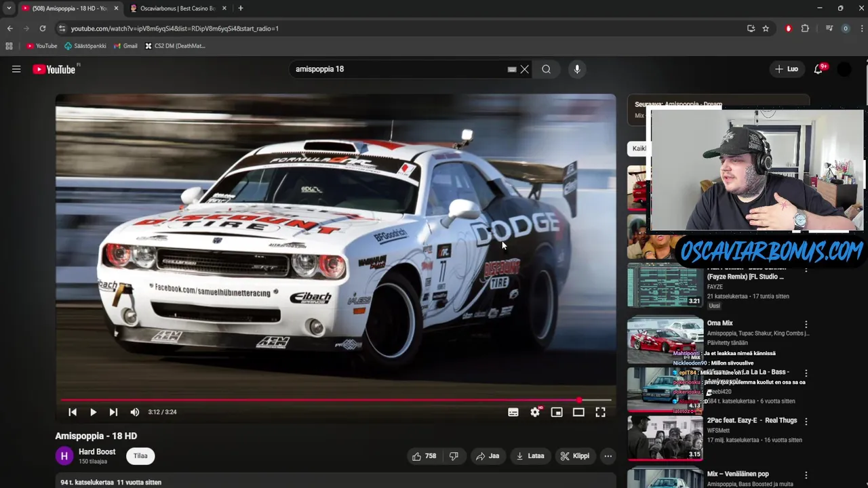
Task: Clear the search text with X
Action: (x=524, y=69)
